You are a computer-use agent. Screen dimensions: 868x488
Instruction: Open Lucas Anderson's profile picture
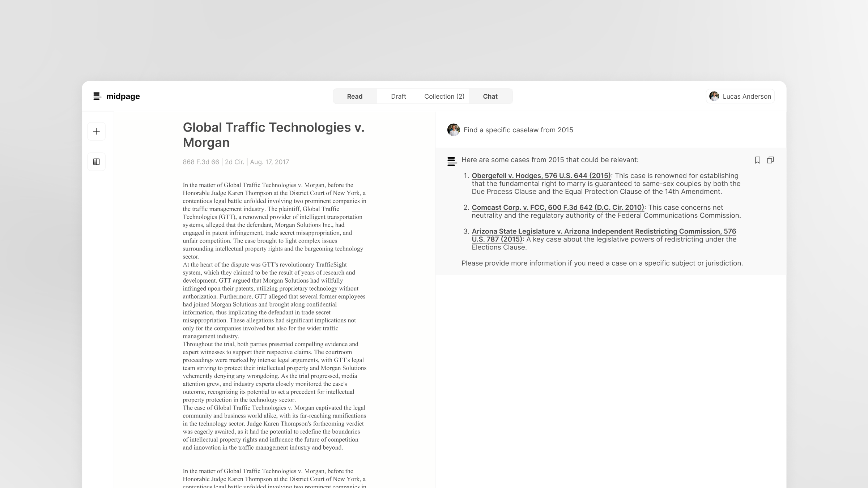tap(714, 96)
